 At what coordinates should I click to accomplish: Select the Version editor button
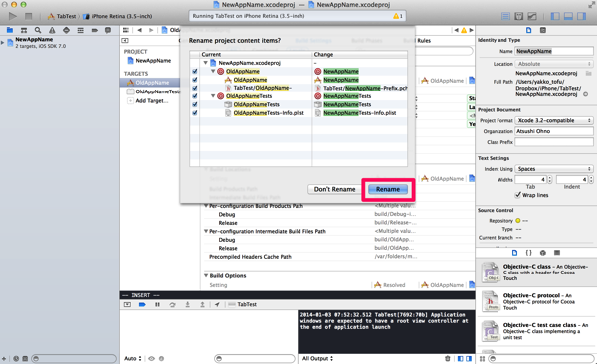[532, 16]
